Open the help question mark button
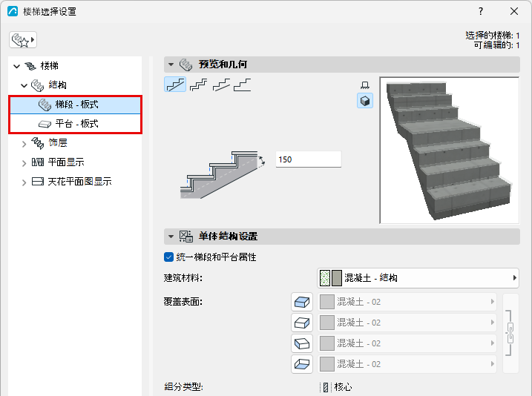The height and width of the screenshot is (396, 532). pyautogui.click(x=481, y=12)
